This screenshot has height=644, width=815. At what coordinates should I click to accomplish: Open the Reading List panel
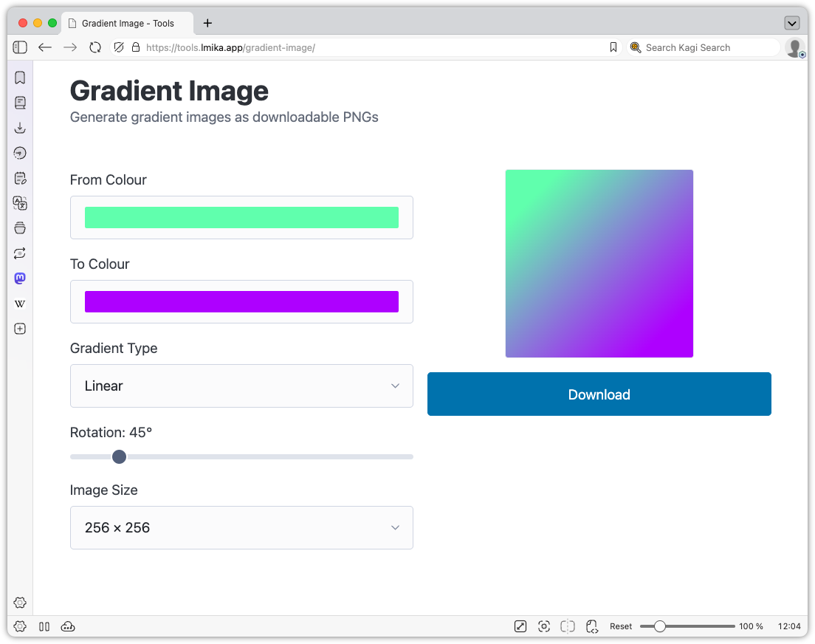point(20,103)
